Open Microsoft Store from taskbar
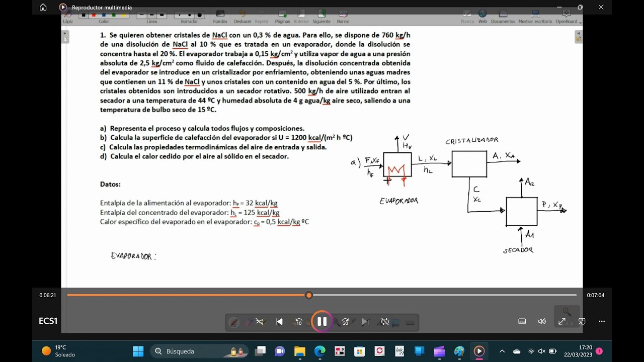This screenshot has width=644, height=362. pyautogui.click(x=359, y=351)
